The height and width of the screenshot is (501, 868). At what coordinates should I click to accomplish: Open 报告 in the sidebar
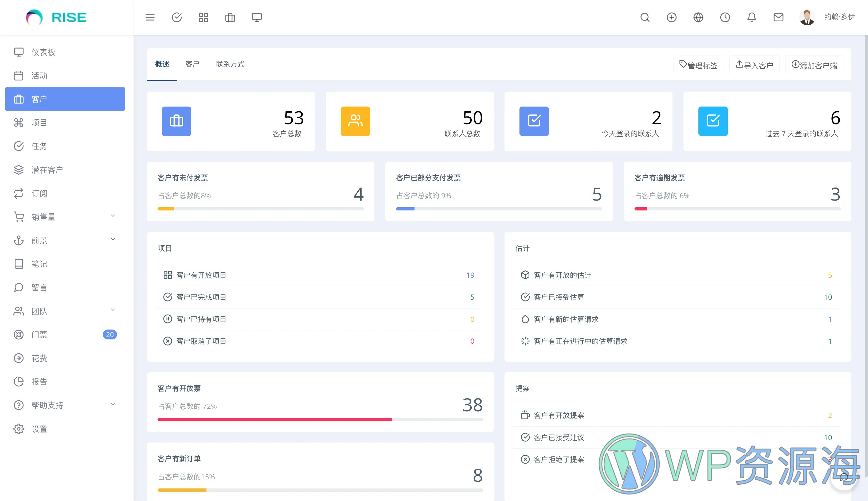(65, 382)
